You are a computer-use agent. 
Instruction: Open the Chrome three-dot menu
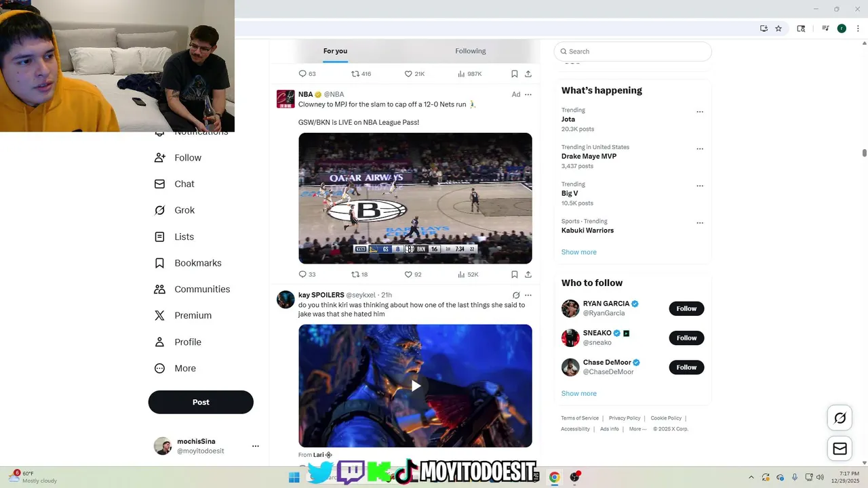click(858, 28)
